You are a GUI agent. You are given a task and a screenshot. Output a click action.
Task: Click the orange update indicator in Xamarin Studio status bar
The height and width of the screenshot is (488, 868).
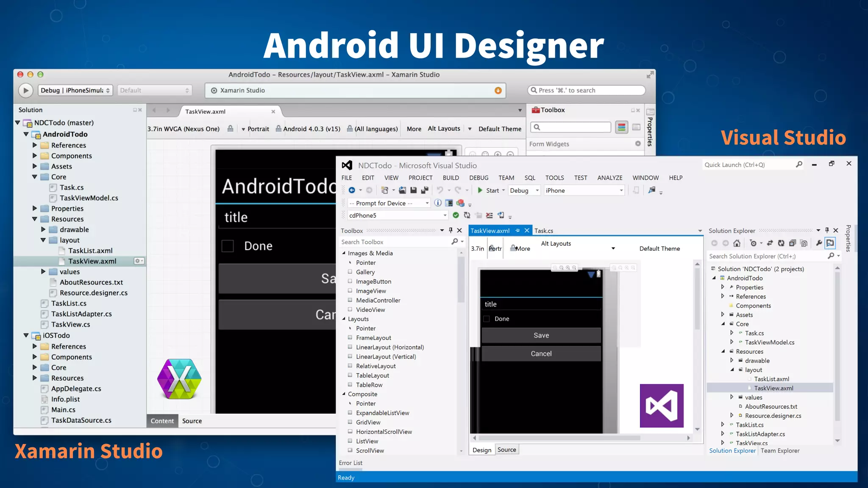coord(498,90)
